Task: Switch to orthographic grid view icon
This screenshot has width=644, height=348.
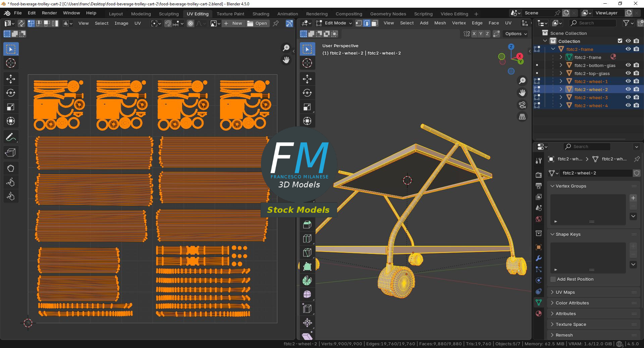Action: (x=522, y=117)
